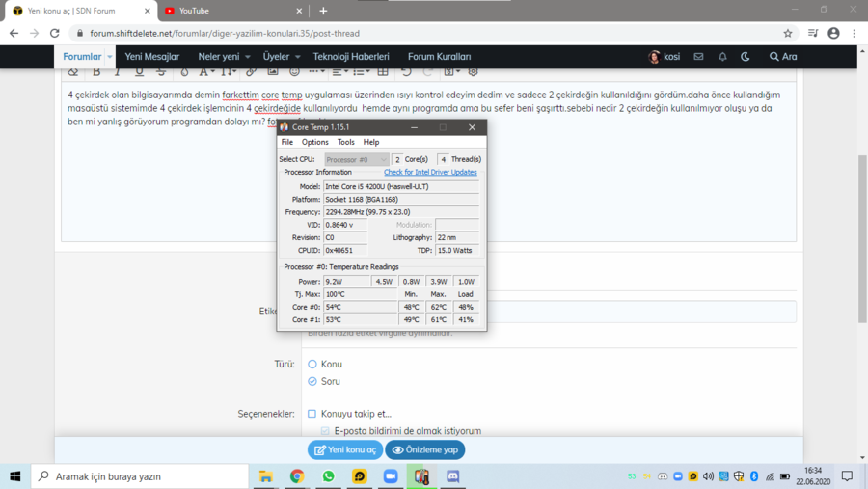Bookmark this page with the star icon
This screenshot has width=868, height=489.
788,33
